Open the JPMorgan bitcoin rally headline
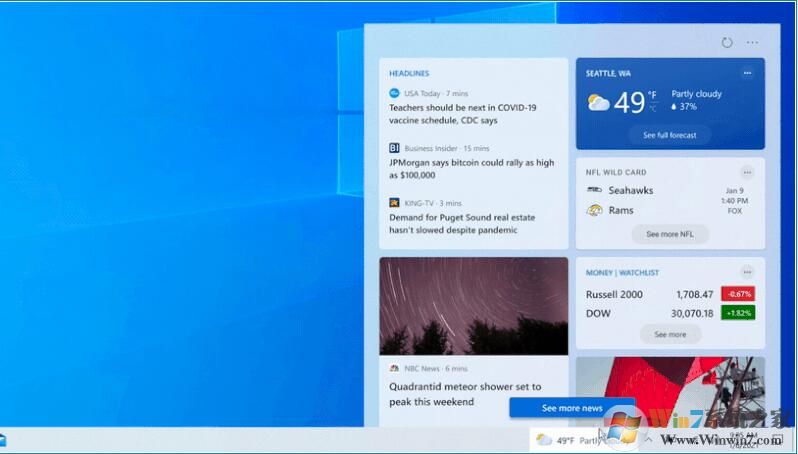The width and height of the screenshot is (798, 454). coord(471,169)
